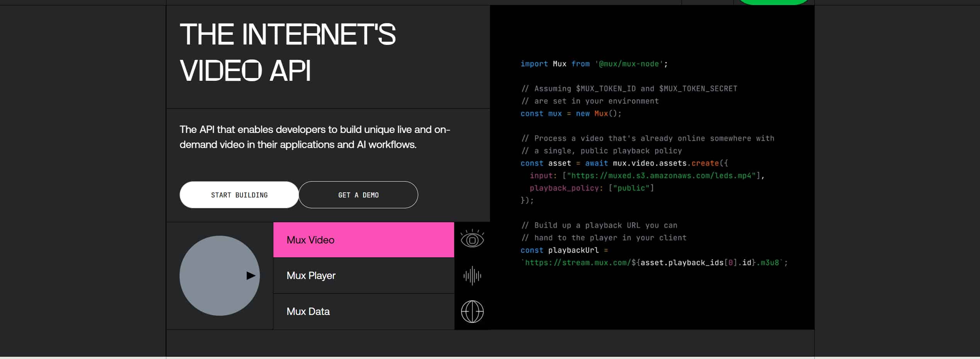Click the comment "// Assuming $MUX_TOKEN_ID and $MUX_TOKEN_SECRET"
This screenshot has width=980, height=359.
[629, 88]
